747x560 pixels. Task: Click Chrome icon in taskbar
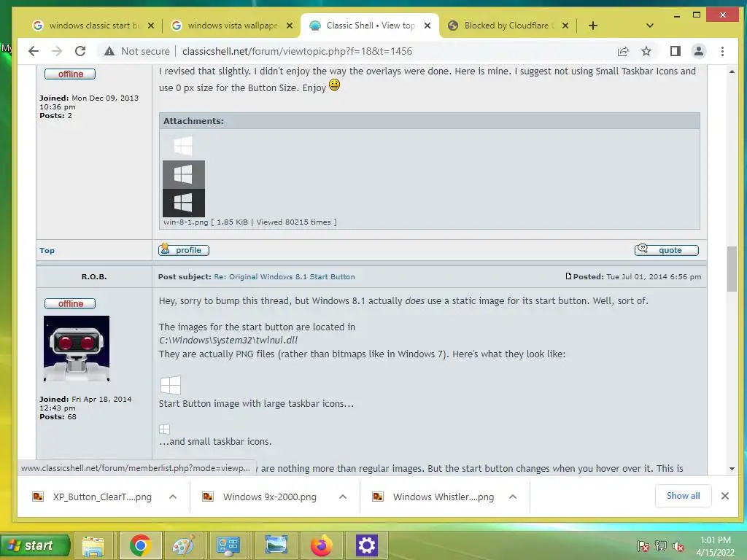click(x=140, y=545)
